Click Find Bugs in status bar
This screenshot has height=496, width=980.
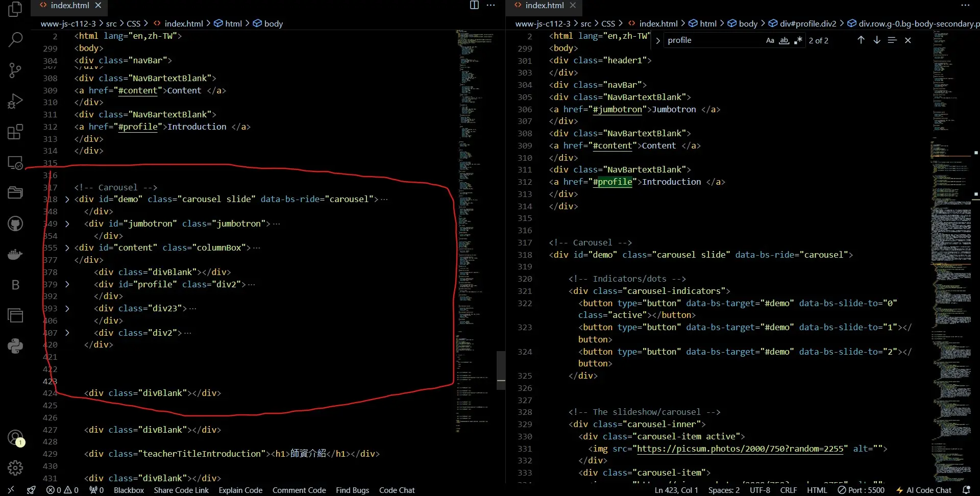(352, 490)
